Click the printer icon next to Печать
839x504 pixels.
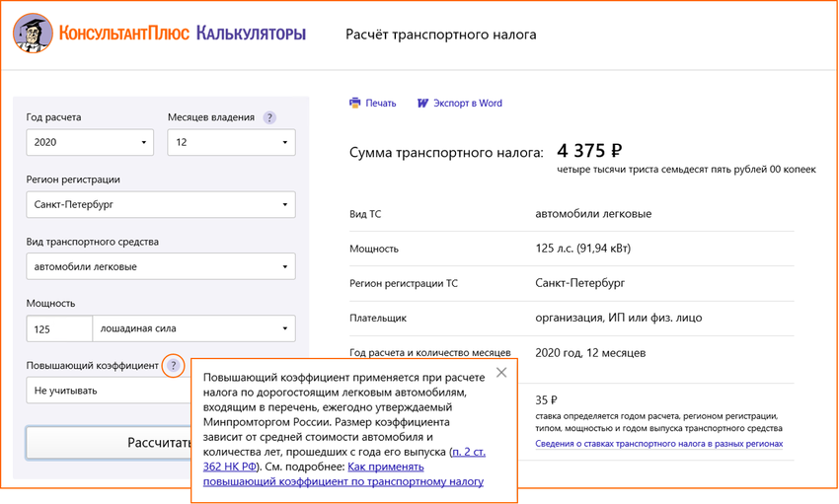click(354, 103)
